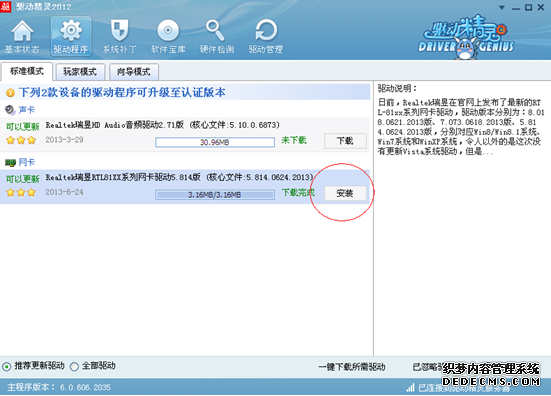The image size is (551, 396).
Task: Open the 硬件检测 magnifier icon
Action: click(x=217, y=36)
